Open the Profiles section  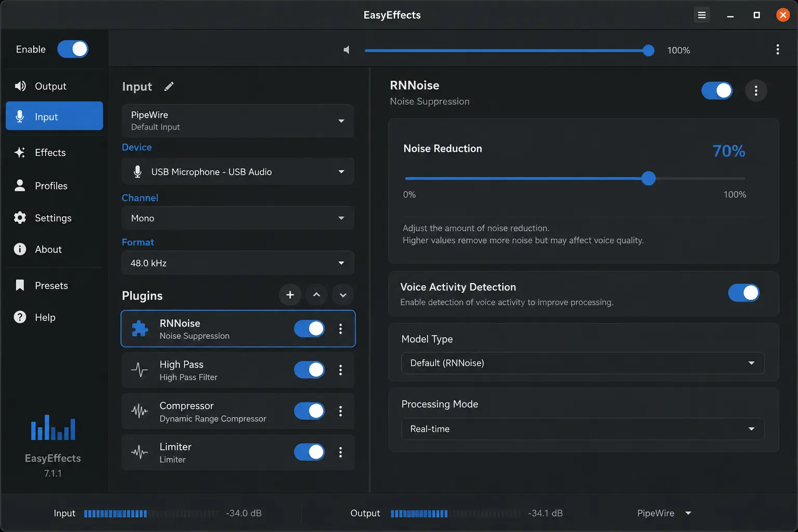point(54,185)
